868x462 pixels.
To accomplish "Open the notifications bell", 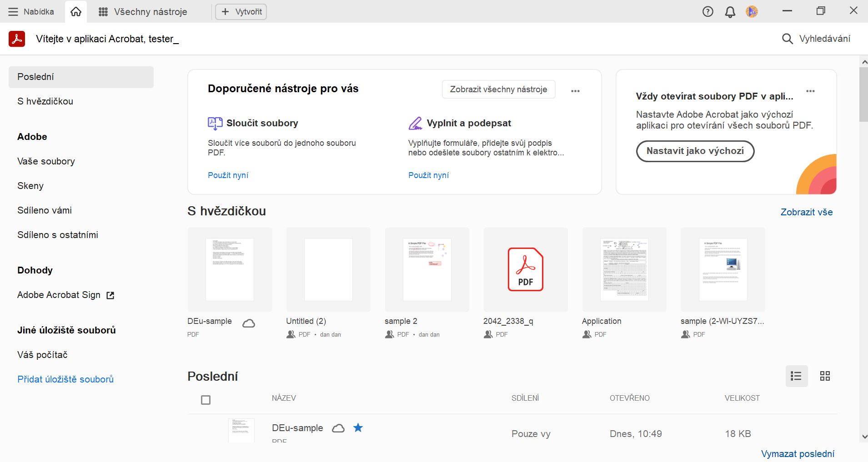I will click(x=730, y=11).
